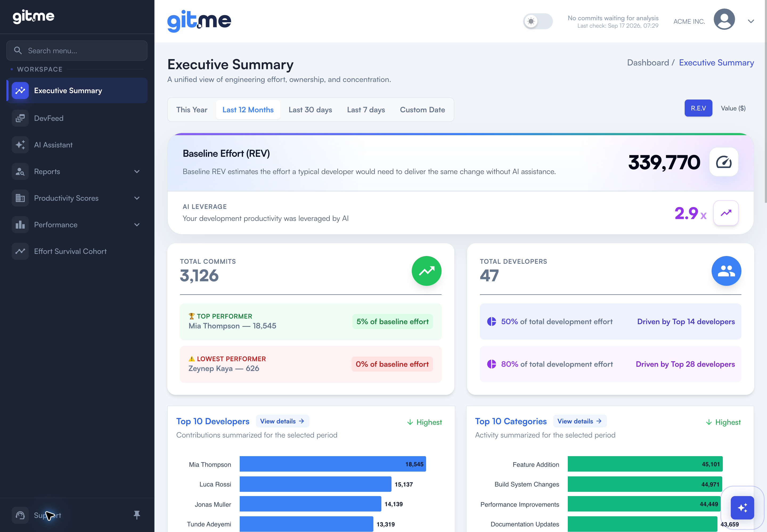Click the user avatar icon
This screenshot has height=532, width=767.
coord(724,19)
